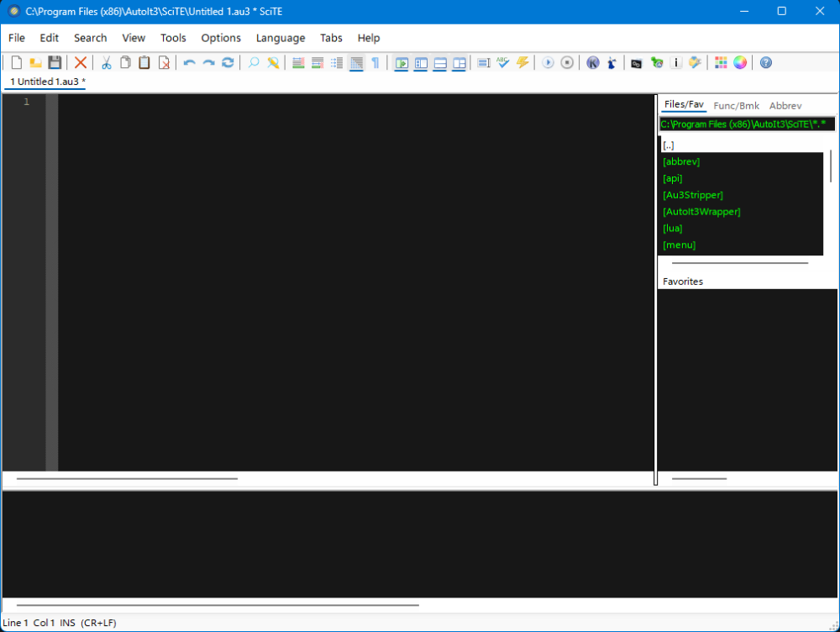Redo the last undone edit
840x632 pixels.
(x=208, y=63)
